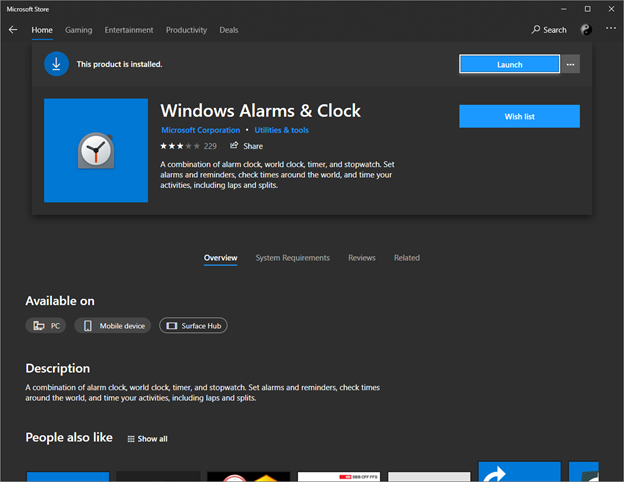The image size is (624, 482).
Task: Add the app to Wish list
Action: coord(519,116)
